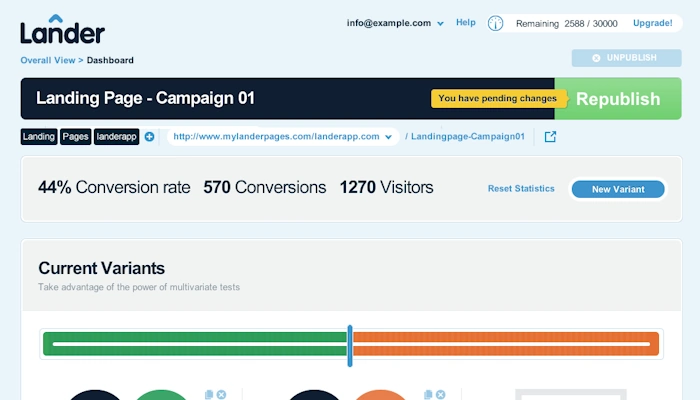Duplicate the orange variant with copy icon
This screenshot has height=400, width=700.
pos(428,395)
